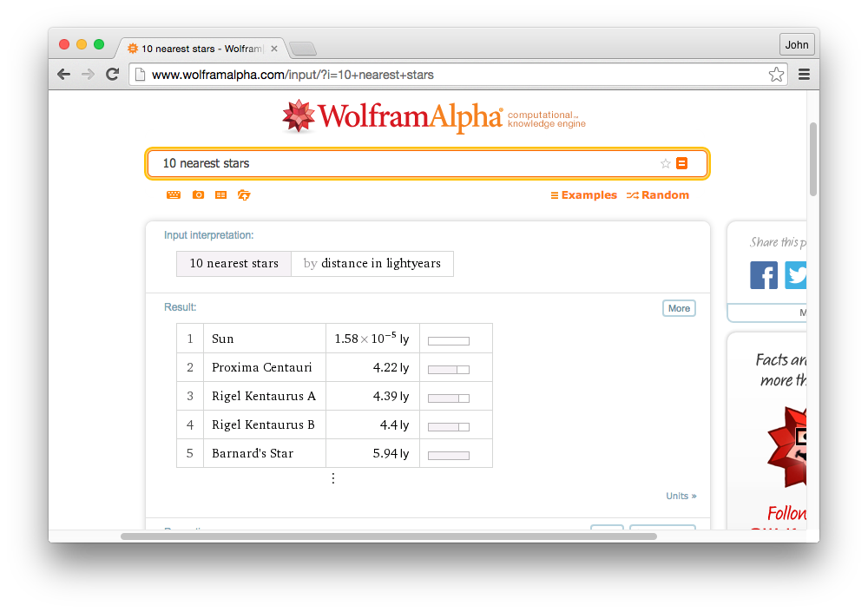Click 'Rigel Kentaurus A' in the table

coord(264,397)
